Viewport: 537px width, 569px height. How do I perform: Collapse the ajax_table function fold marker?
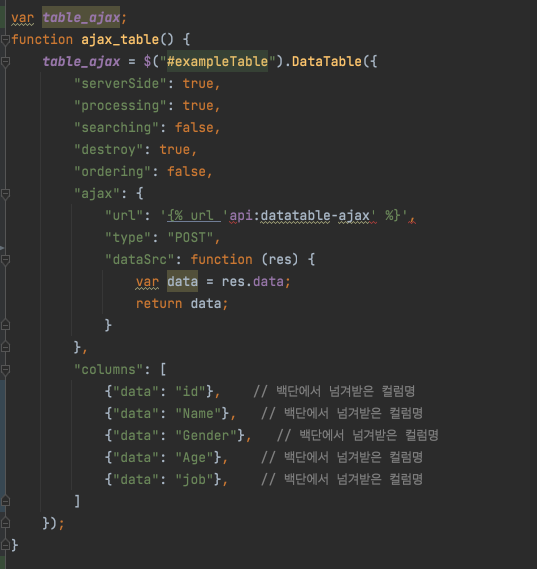pos(5,40)
